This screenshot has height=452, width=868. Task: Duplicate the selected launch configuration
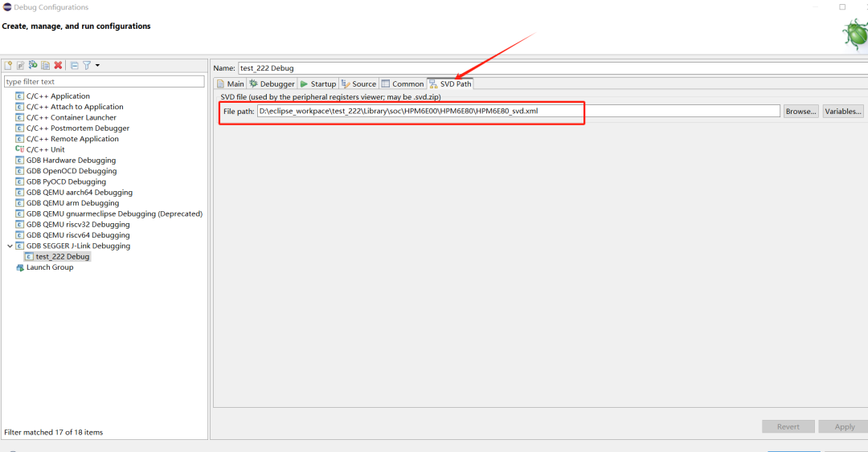click(45, 65)
